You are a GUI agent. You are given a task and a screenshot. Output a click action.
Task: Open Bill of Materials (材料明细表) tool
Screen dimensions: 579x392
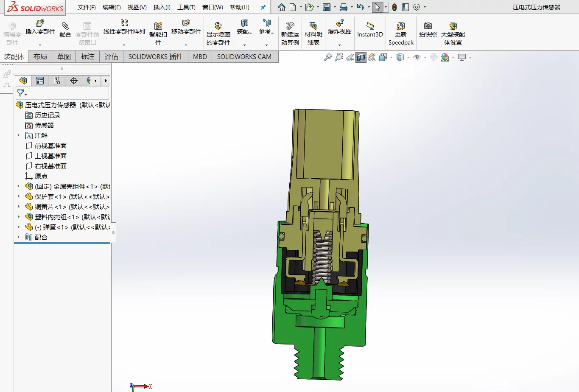pyautogui.click(x=313, y=33)
